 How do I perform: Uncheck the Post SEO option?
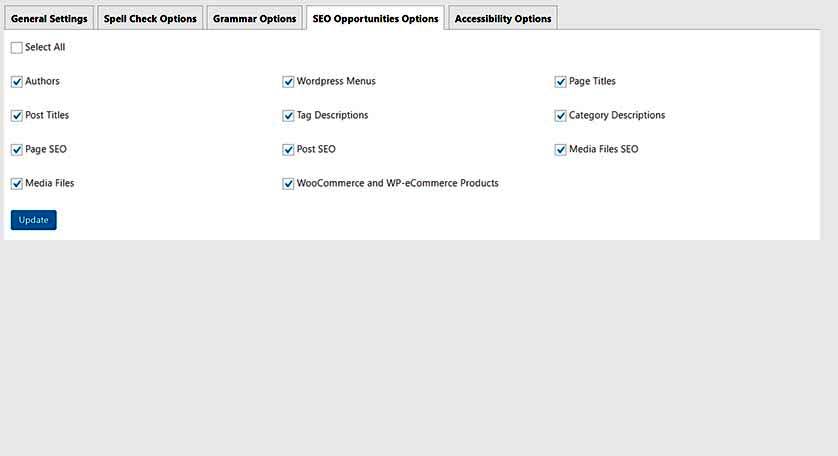coord(288,150)
